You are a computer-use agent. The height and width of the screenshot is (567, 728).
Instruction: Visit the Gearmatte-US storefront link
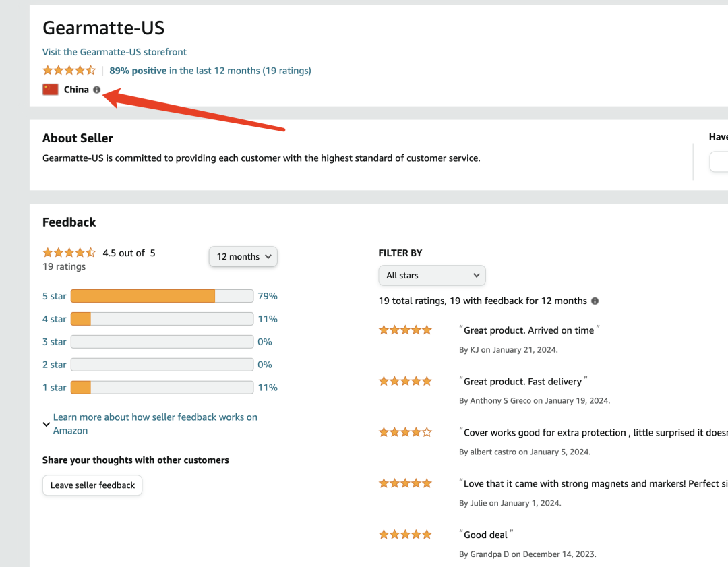(114, 51)
